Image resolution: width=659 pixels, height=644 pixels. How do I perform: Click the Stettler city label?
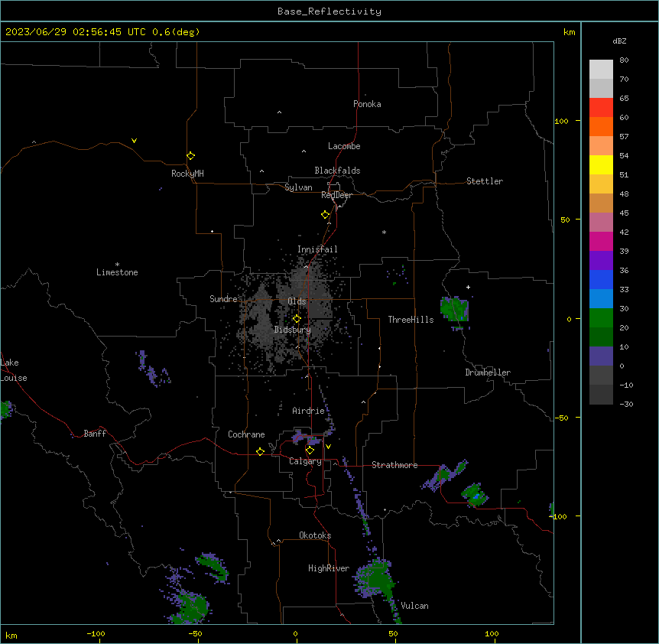point(485,181)
